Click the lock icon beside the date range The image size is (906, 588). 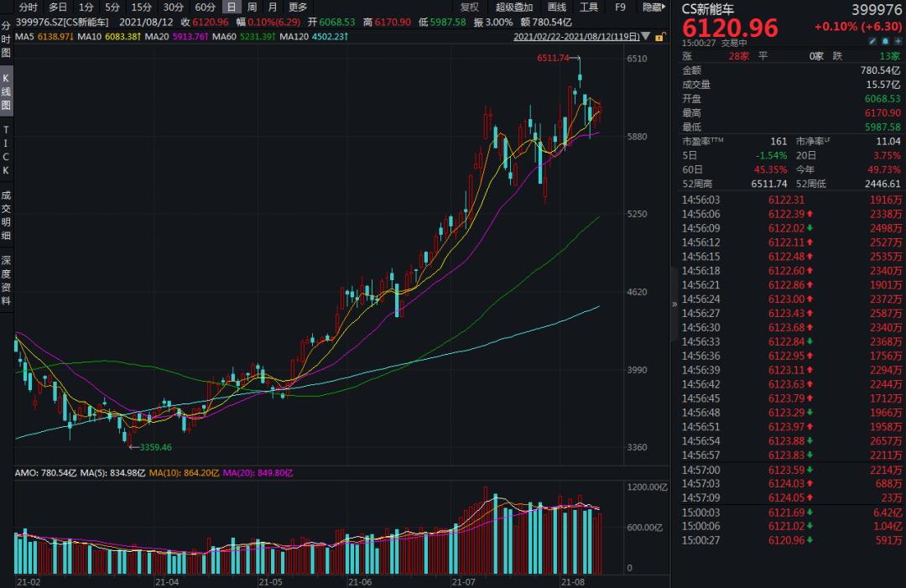[x=660, y=37]
